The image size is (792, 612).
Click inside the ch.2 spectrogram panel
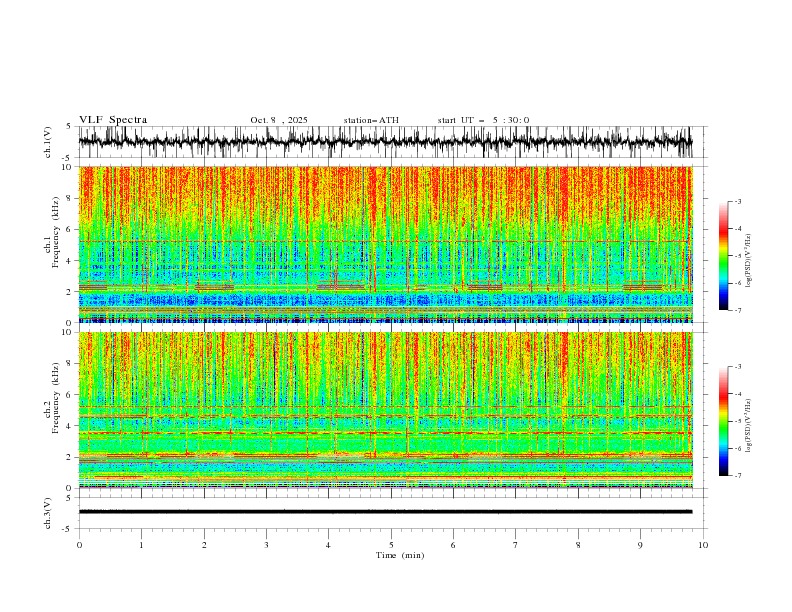pos(385,410)
